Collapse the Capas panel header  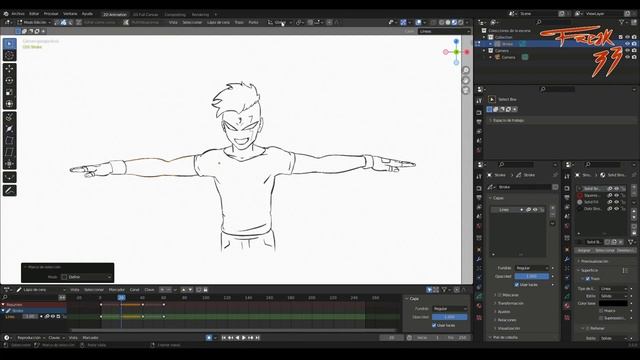point(498,198)
